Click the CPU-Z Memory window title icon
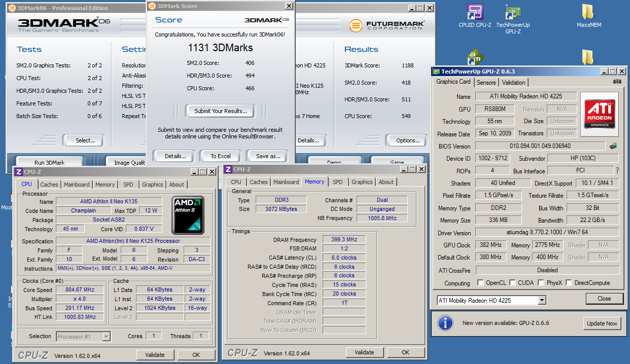Viewport: 630px width, 364px height. (228, 169)
